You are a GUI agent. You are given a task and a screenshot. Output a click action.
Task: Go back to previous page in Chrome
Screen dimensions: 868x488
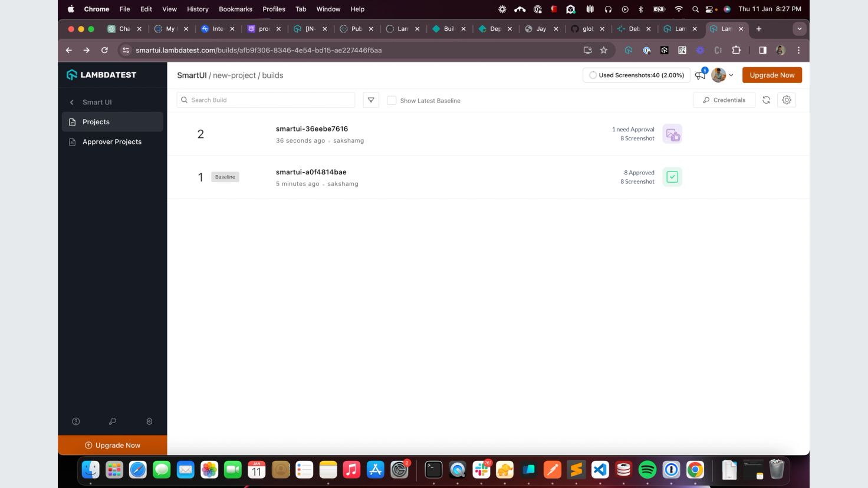pyautogui.click(x=69, y=50)
